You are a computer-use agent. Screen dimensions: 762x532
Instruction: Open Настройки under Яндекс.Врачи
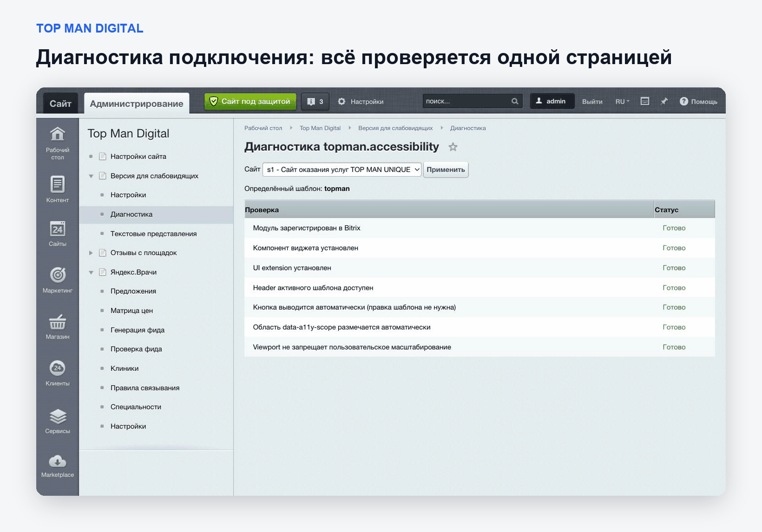pyautogui.click(x=128, y=427)
